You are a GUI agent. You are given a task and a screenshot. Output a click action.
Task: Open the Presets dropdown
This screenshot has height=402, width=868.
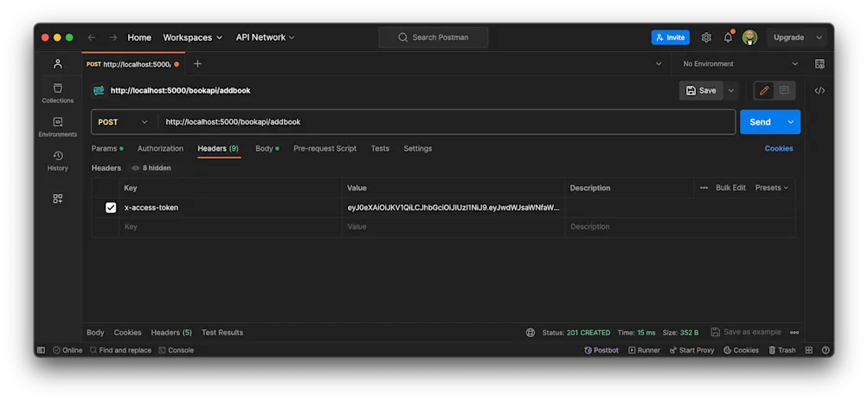(772, 188)
